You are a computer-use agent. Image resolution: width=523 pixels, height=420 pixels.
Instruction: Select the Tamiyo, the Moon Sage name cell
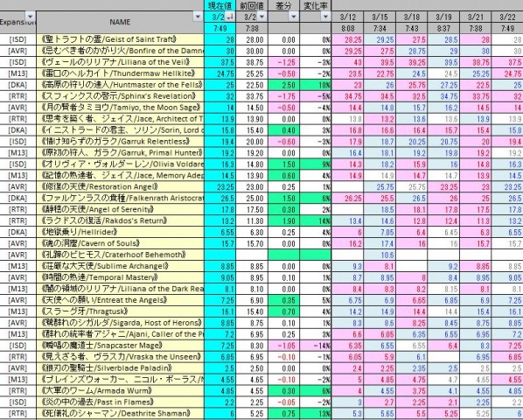120,108
